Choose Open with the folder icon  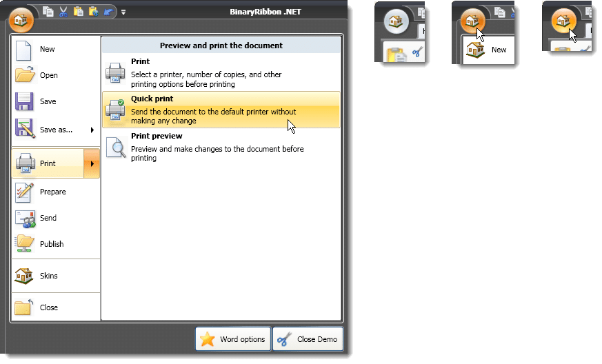56,75
